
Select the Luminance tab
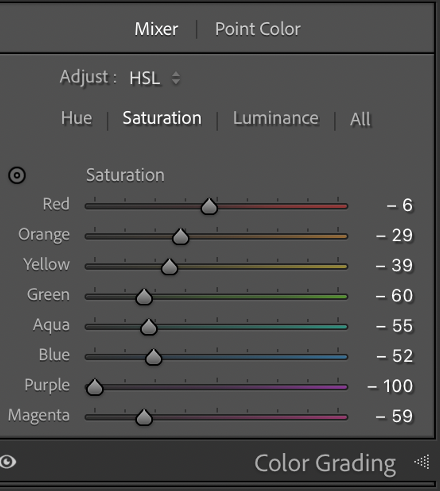(276, 118)
